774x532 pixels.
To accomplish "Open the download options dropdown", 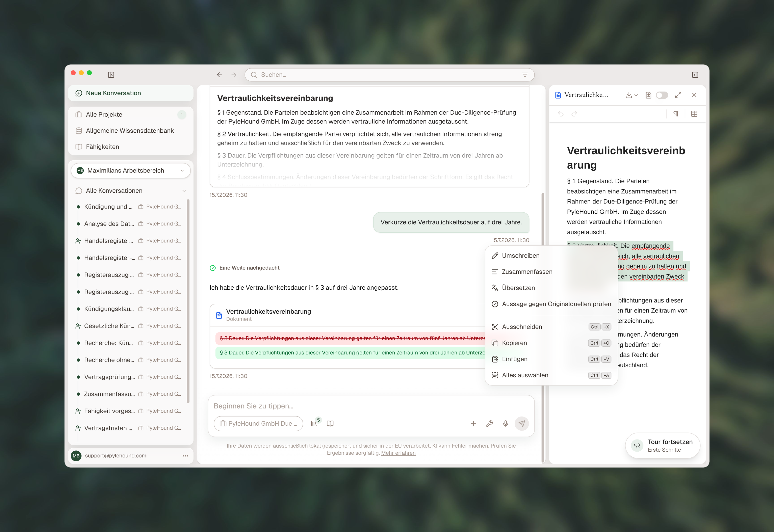I will point(631,95).
